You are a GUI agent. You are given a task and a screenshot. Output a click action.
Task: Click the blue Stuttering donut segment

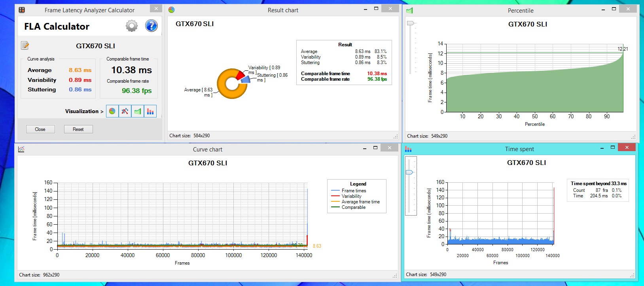(245, 79)
